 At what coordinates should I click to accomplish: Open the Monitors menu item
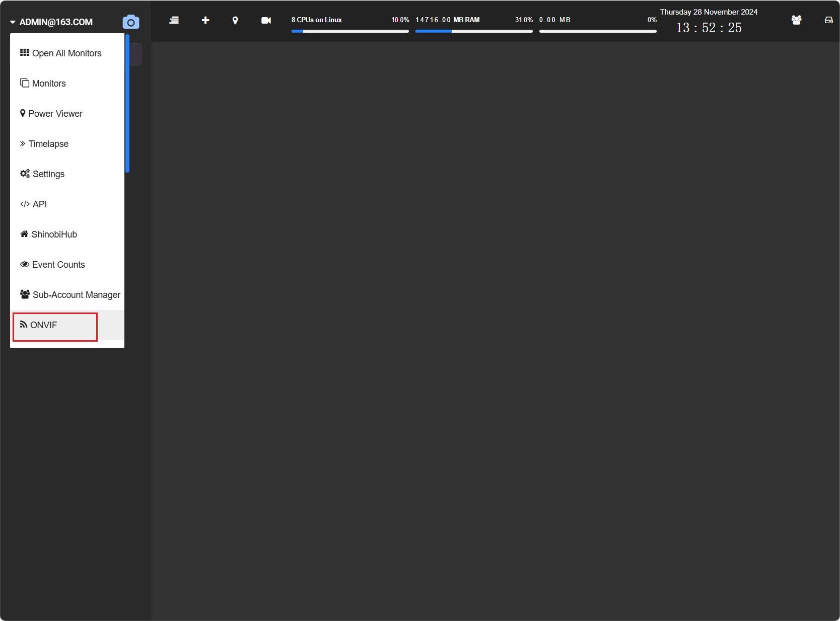67,84
